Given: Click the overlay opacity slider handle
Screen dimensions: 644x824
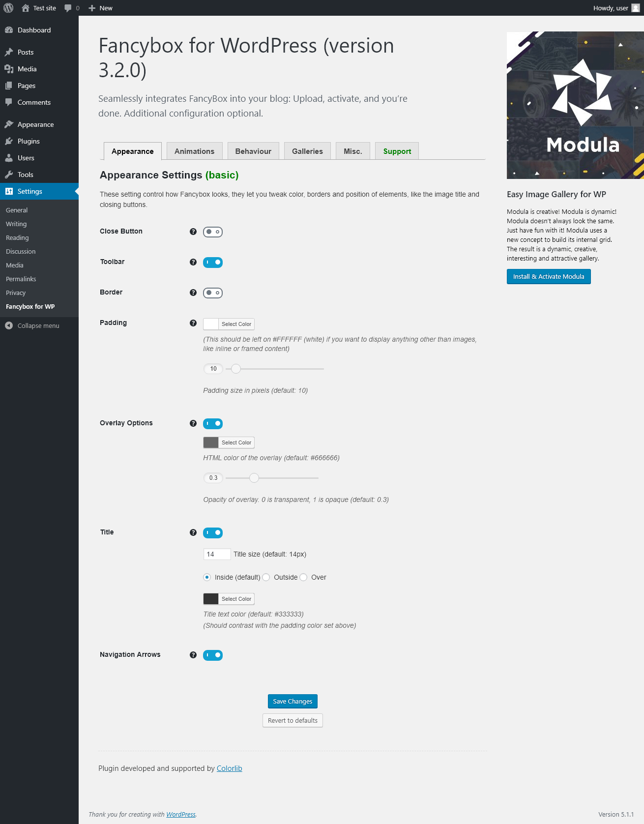Looking at the screenshot, I should pos(254,478).
